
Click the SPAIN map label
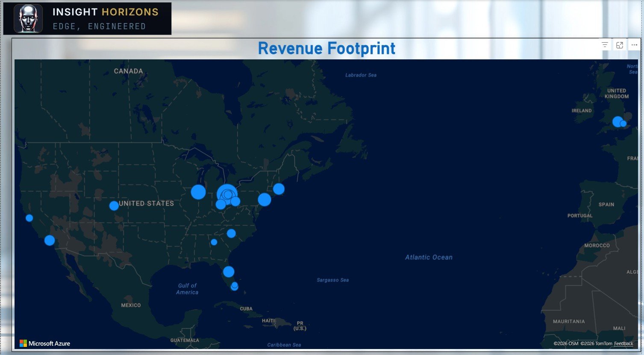click(606, 205)
